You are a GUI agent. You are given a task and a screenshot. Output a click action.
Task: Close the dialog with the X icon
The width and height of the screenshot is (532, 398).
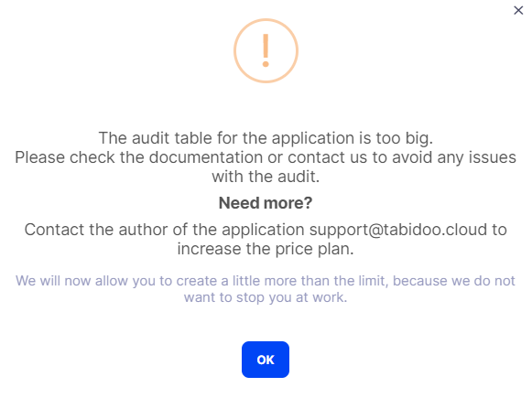(x=518, y=10)
